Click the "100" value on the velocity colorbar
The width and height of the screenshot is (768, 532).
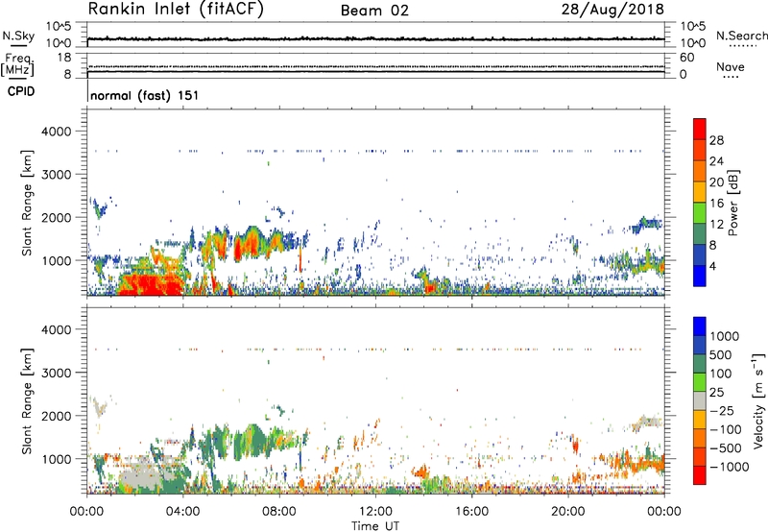721,374
